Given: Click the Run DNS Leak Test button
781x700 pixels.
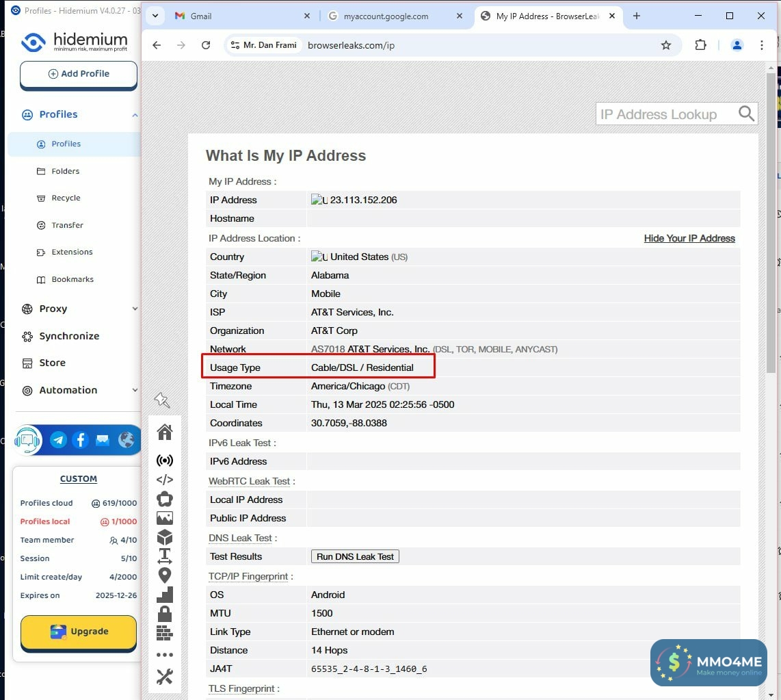Looking at the screenshot, I should [355, 557].
